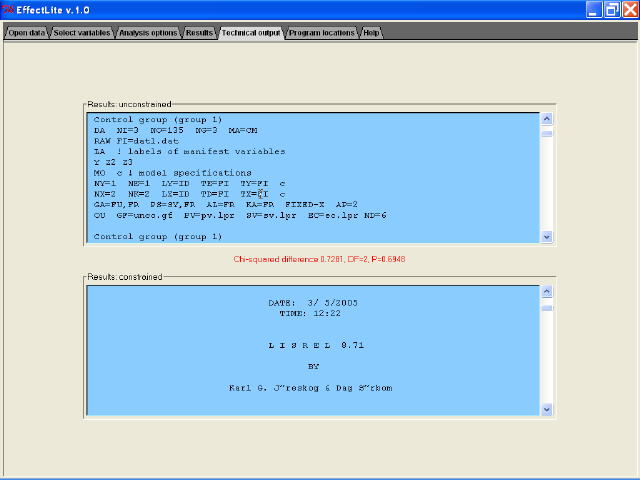The width and height of the screenshot is (640, 480).
Task: Click the constrained results scrollbar thumb
Action: pos(546,306)
